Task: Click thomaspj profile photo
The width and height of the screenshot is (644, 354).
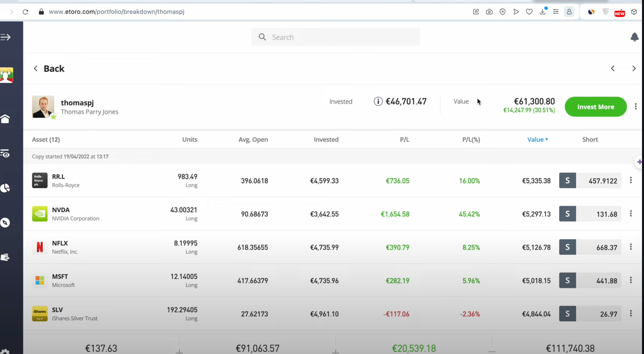Action: coord(43,107)
